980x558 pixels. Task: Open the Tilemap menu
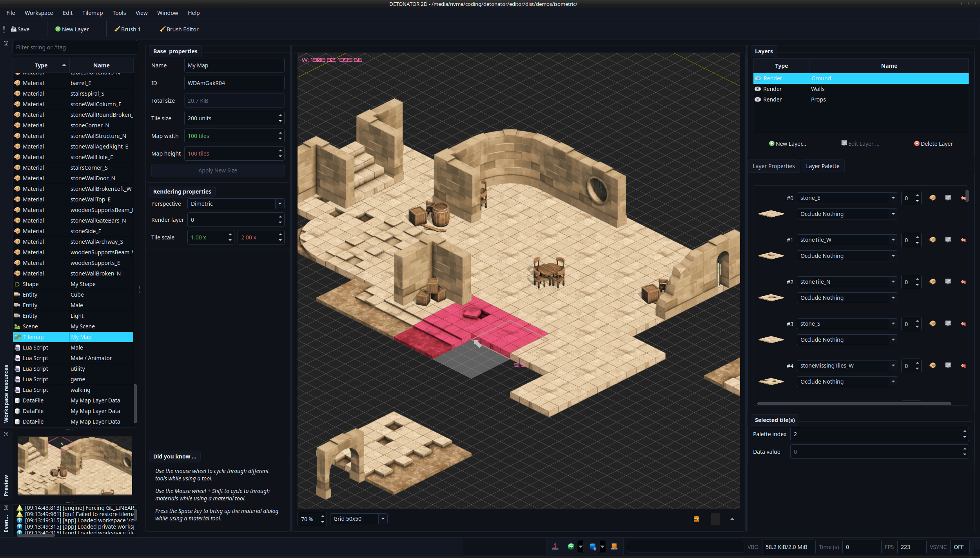pyautogui.click(x=93, y=13)
